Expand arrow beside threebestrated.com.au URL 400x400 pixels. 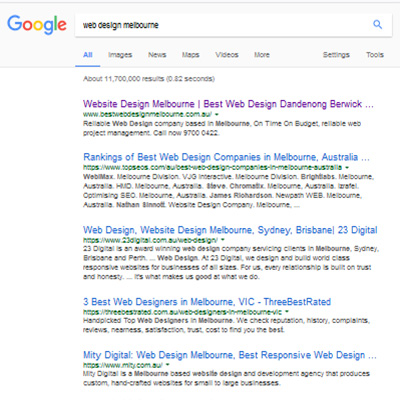point(287,312)
